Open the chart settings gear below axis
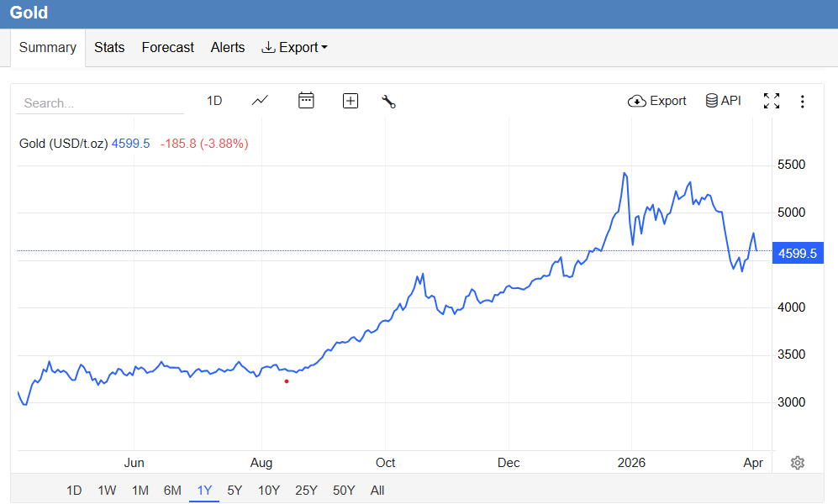This screenshot has height=504, width=838. coord(797,463)
